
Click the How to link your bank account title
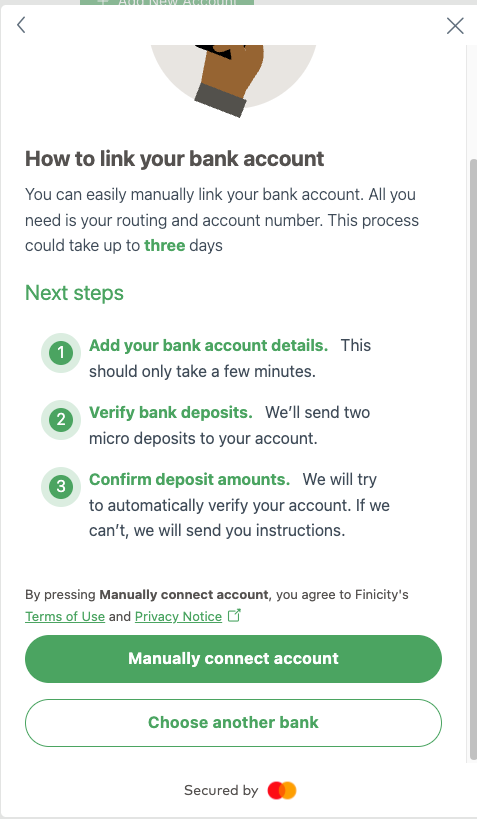click(174, 159)
